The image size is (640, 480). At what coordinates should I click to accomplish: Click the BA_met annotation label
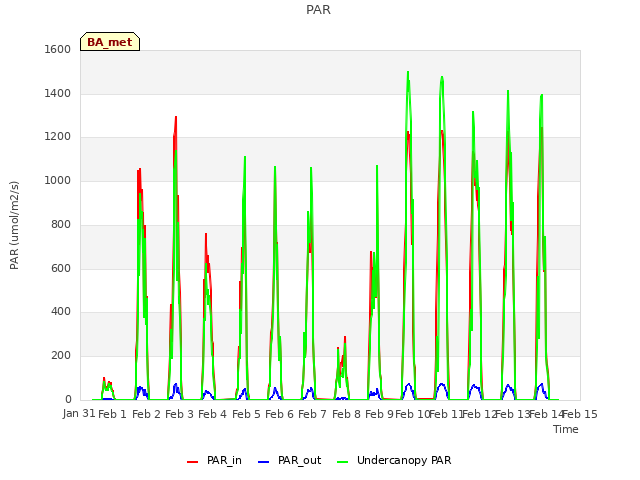110,42
